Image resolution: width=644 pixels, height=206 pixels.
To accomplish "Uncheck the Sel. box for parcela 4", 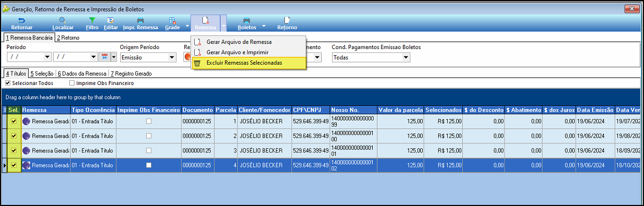I will pos(14,165).
